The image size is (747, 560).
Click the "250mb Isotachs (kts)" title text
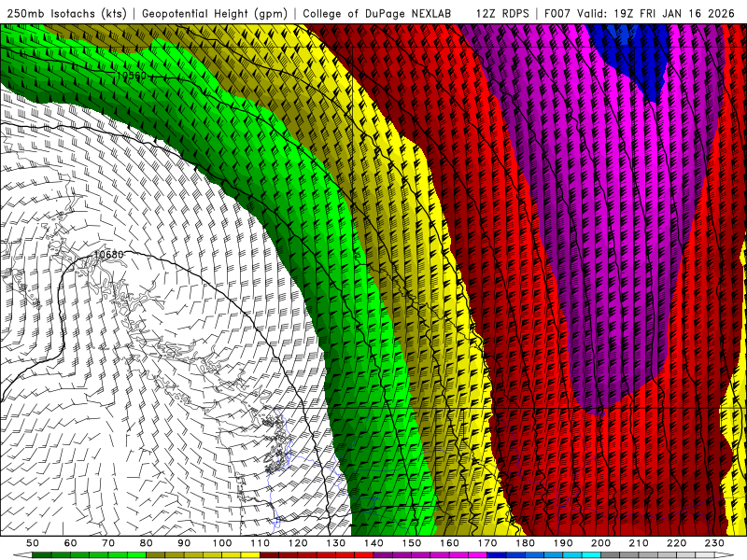(x=67, y=13)
